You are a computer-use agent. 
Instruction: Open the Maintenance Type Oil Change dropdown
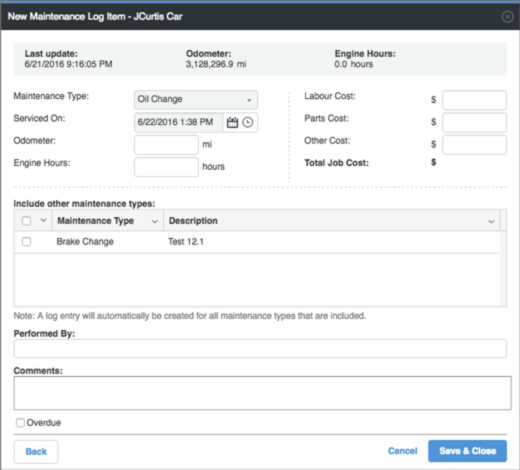pos(196,100)
